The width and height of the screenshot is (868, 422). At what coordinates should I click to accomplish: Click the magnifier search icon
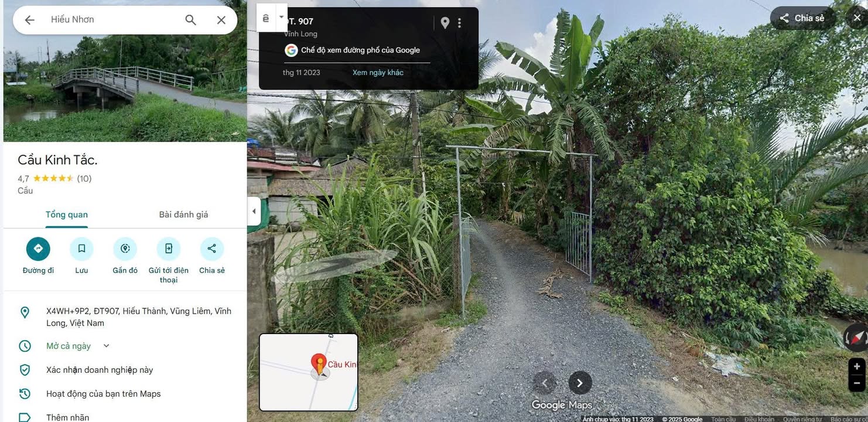click(190, 20)
